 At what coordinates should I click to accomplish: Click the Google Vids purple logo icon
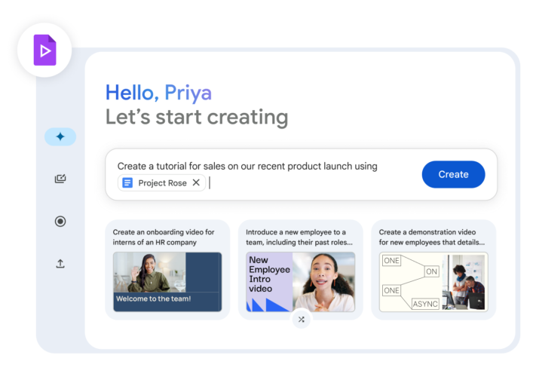[x=44, y=51]
